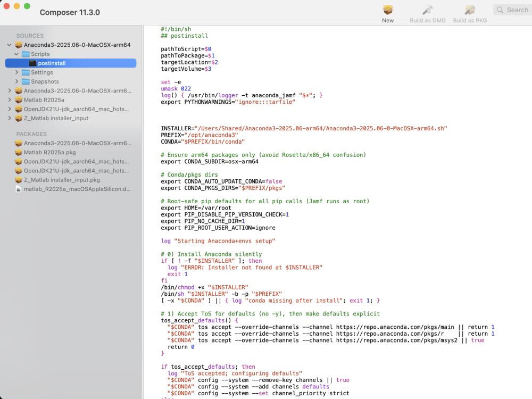532x399 pixels.
Task: Click the PACKAGES section header
Action: click(x=31, y=134)
